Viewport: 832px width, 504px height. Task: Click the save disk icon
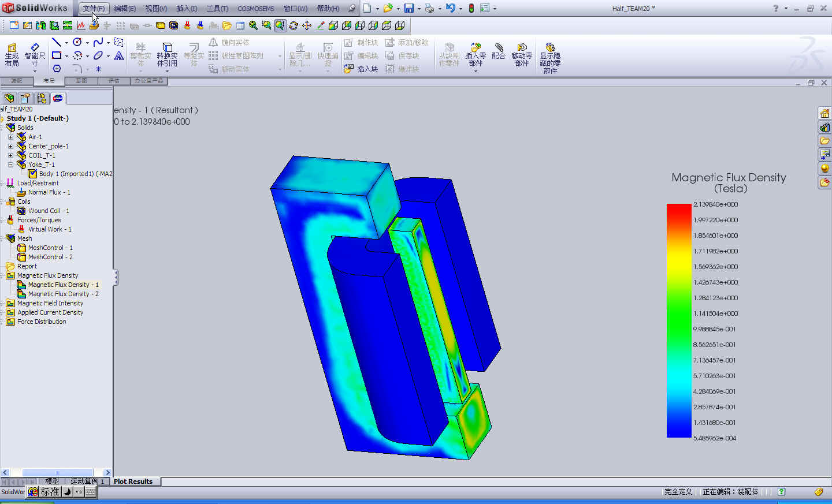click(409, 8)
